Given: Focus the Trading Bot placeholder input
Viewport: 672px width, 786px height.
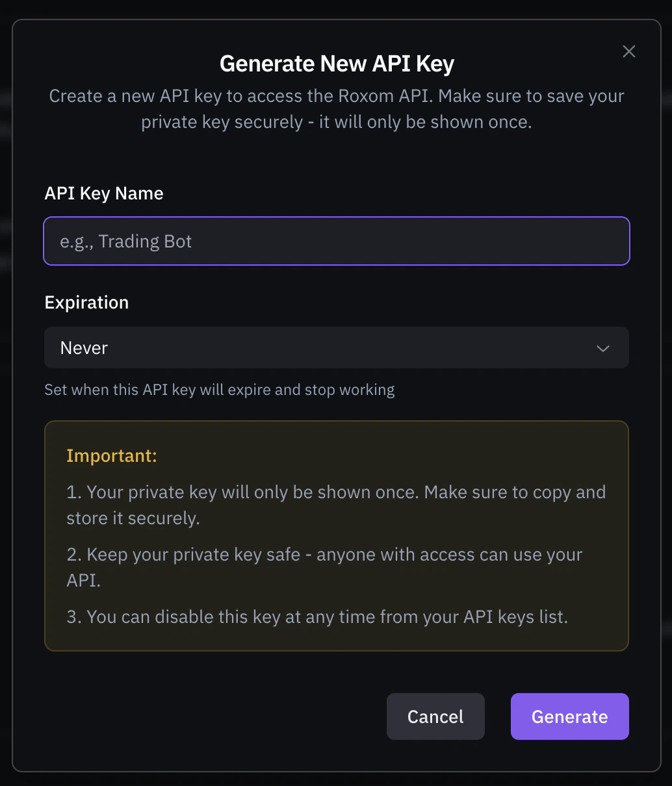Looking at the screenshot, I should pyautogui.click(x=336, y=241).
